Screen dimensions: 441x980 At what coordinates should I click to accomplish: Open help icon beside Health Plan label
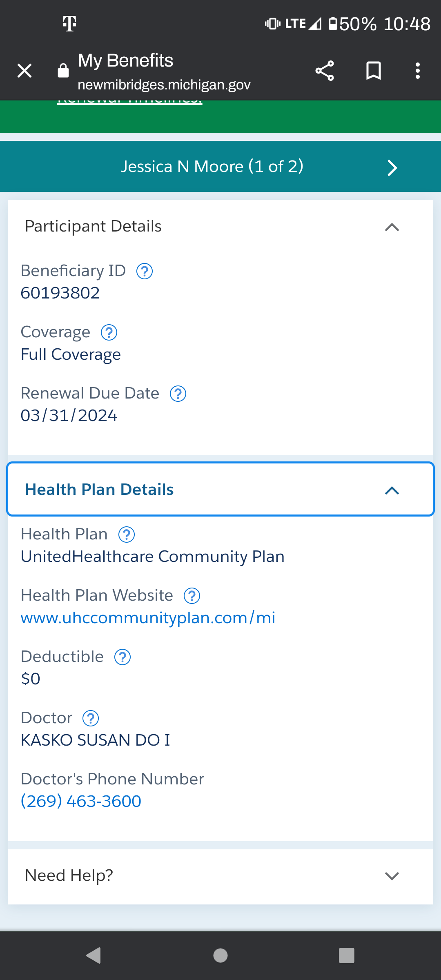tap(127, 535)
